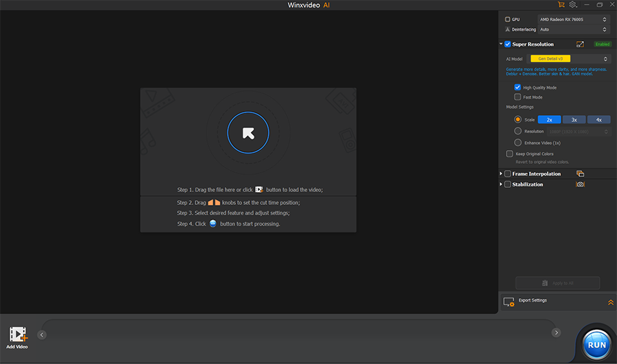The image size is (617, 364).
Task: Click the Export Settings monitor icon
Action: [x=509, y=302]
